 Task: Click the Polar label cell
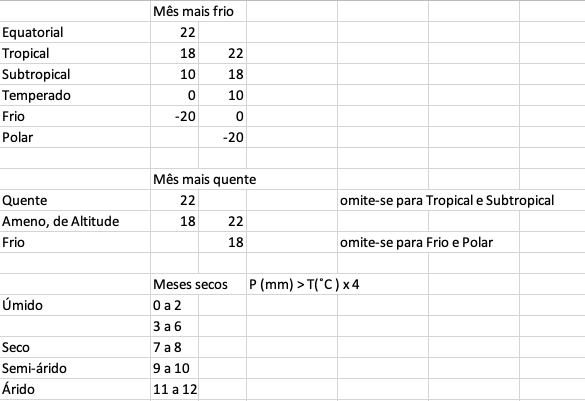pyautogui.click(x=75, y=137)
